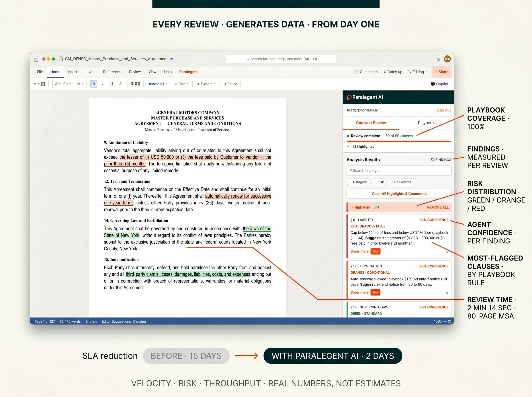Open font color A icon
The height and width of the screenshot is (397, 532).
[x=120, y=84]
